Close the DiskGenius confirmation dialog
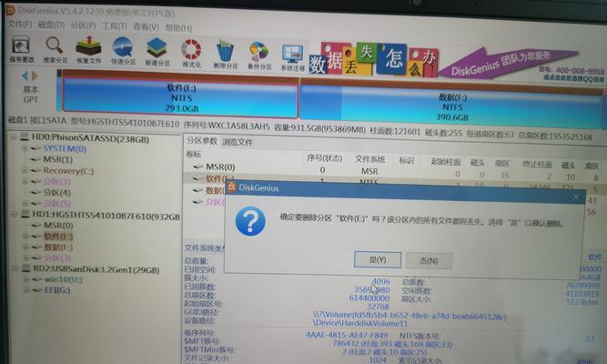 pos(576,197)
